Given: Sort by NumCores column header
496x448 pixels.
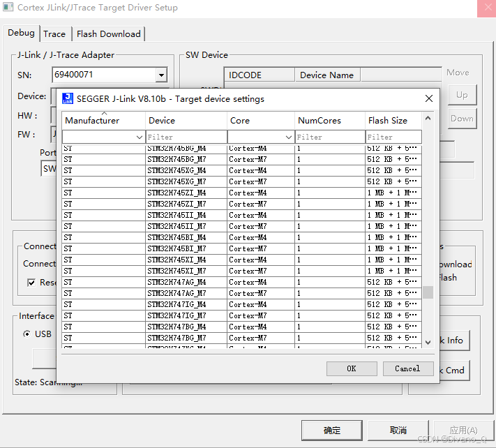Looking at the screenshot, I should click(x=330, y=121).
